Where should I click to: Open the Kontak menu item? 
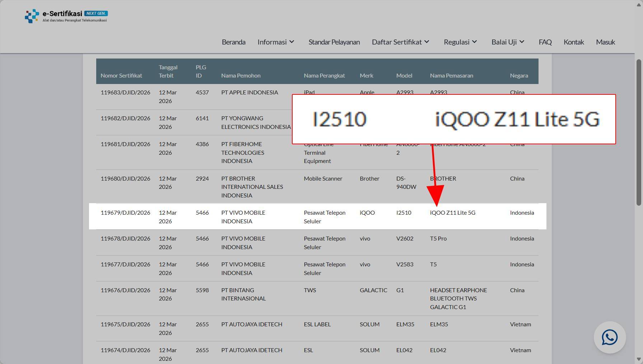pyautogui.click(x=574, y=42)
